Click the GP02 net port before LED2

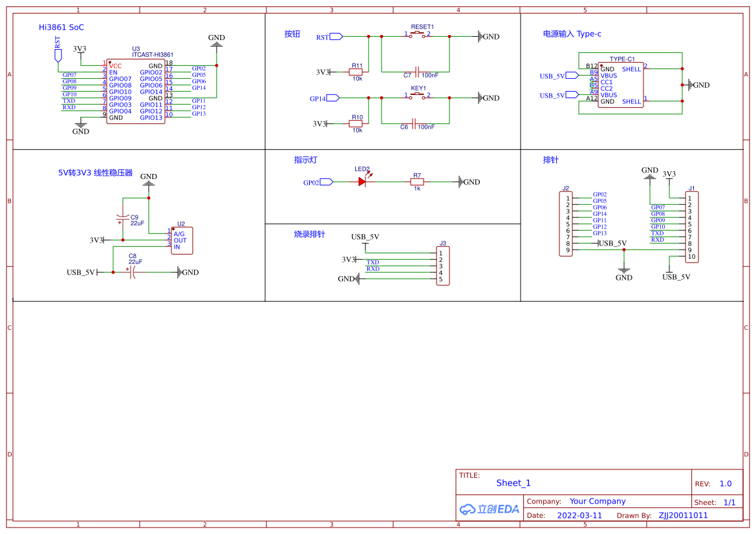(x=318, y=182)
